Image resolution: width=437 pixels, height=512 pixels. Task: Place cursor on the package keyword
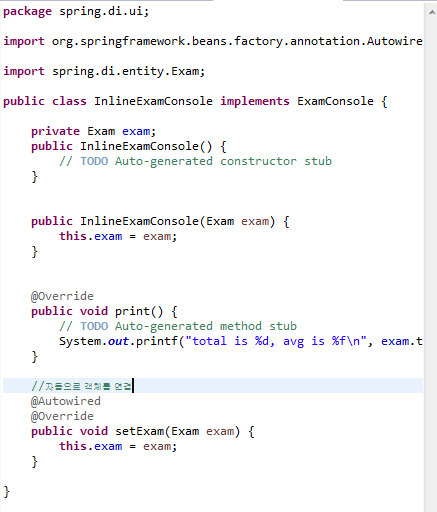click(x=27, y=12)
